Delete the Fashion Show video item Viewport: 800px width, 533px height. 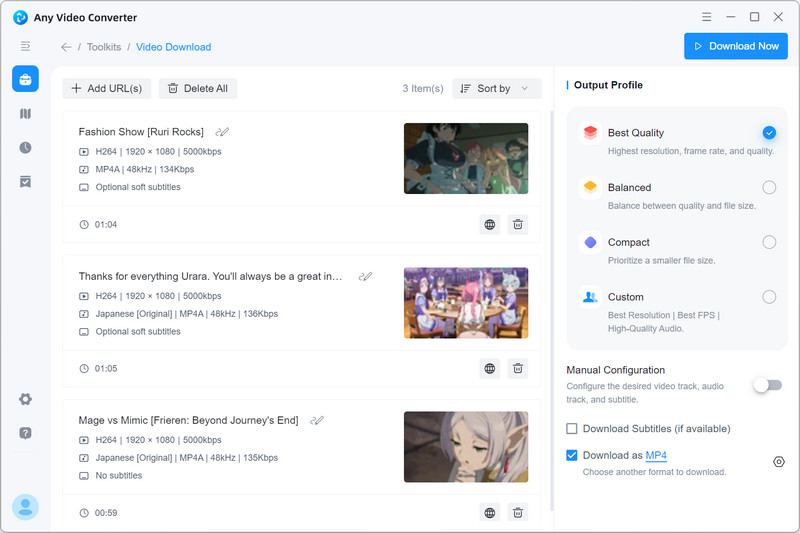pyautogui.click(x=517, y=225)
